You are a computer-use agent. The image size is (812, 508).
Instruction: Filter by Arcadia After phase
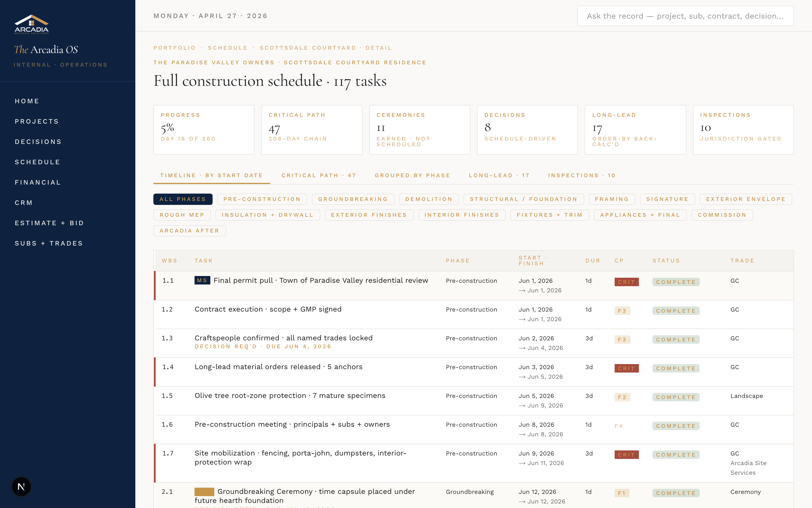pos(189,231)
